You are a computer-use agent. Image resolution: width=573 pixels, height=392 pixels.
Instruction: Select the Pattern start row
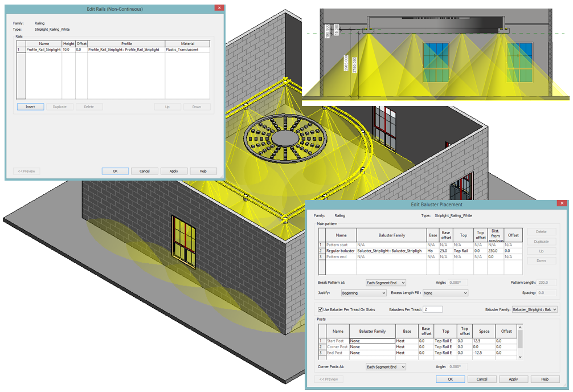click(x=420, y=245)
